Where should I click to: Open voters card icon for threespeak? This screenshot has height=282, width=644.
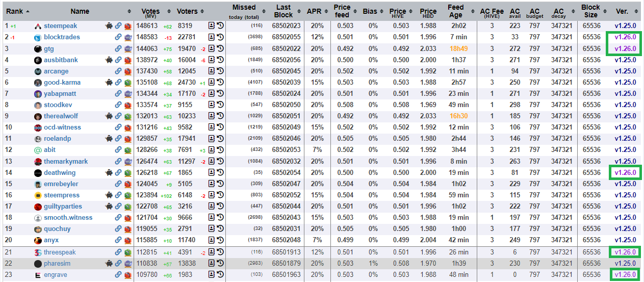212,252
